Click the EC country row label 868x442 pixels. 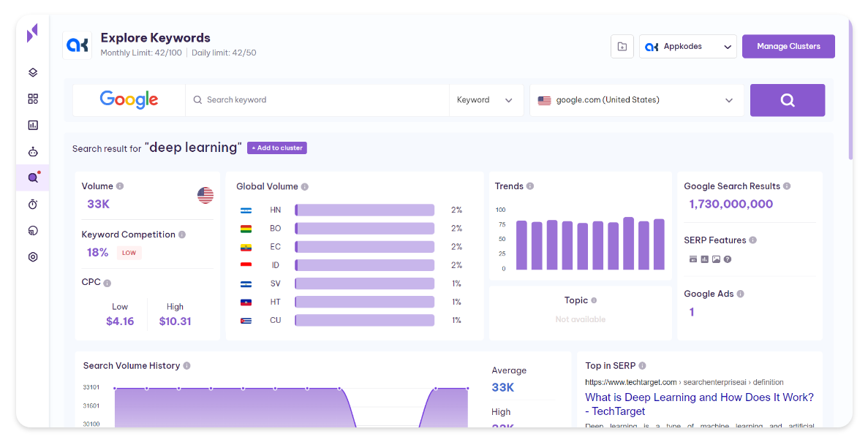click(x=275, y=247)
